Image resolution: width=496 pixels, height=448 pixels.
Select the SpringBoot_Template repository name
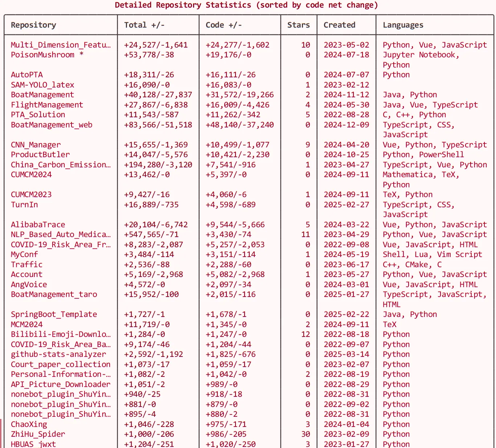(54, 314)
